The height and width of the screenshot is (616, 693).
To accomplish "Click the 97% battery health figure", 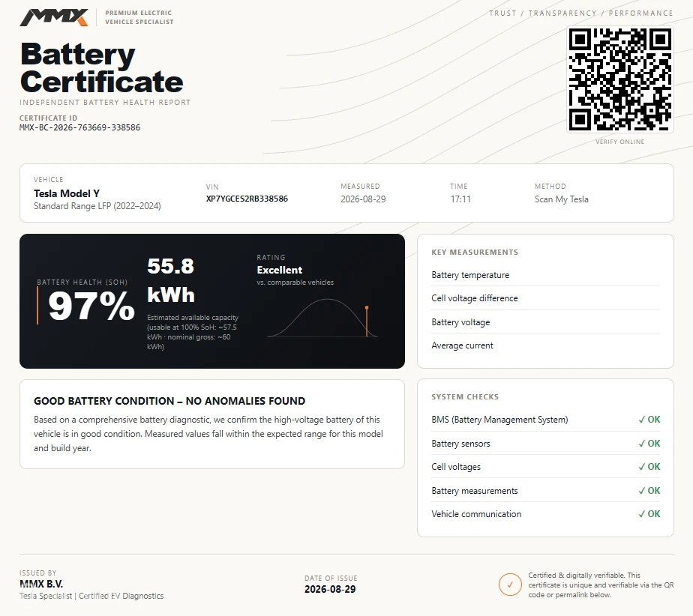I will [x=91, y=306].
